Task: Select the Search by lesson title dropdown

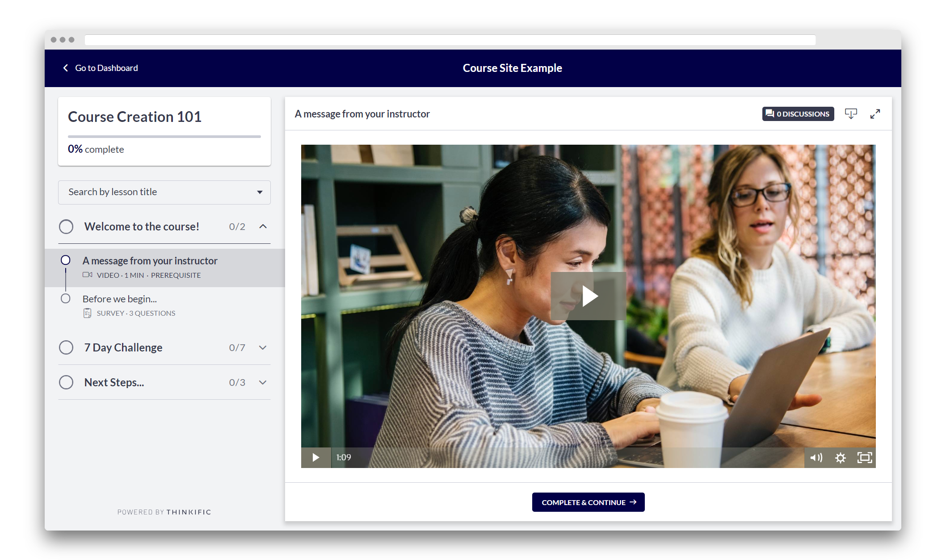Action: pyautogui.click(x=164, y=192)
